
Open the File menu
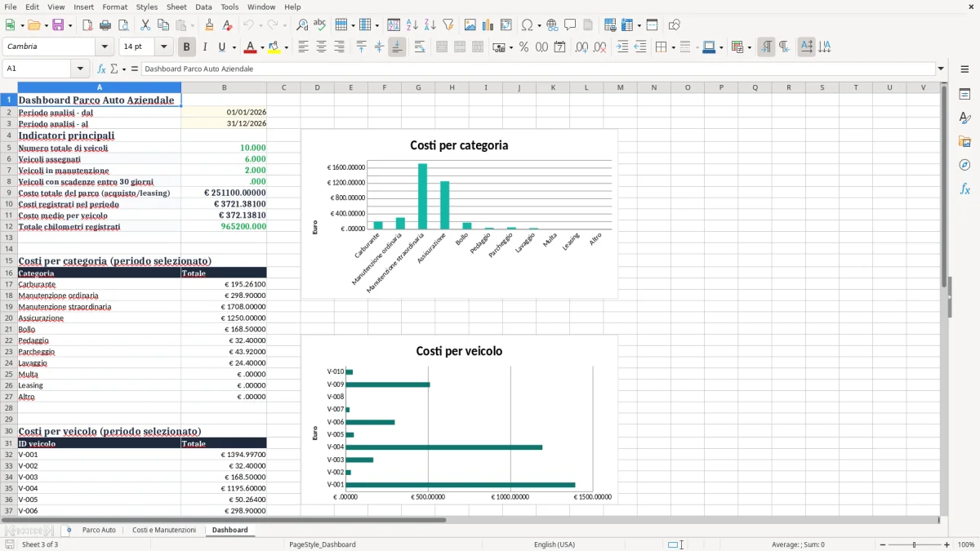click(10, 7)
